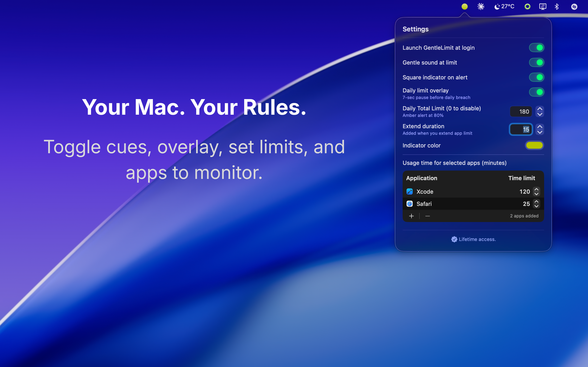588x367 pixels.
Task: Switch off Daily limit overlay
Action: [536, 92]
